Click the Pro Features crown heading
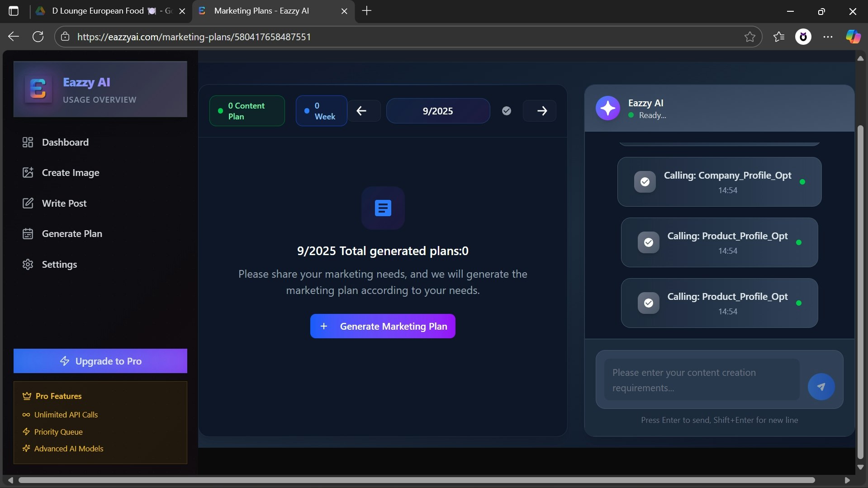Viewport: 868px width, 488px height. pos(52,396)
